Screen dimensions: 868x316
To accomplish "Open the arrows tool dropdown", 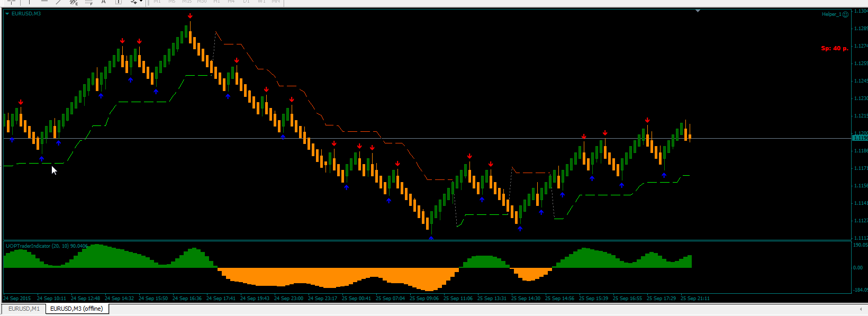I will 141,2.
